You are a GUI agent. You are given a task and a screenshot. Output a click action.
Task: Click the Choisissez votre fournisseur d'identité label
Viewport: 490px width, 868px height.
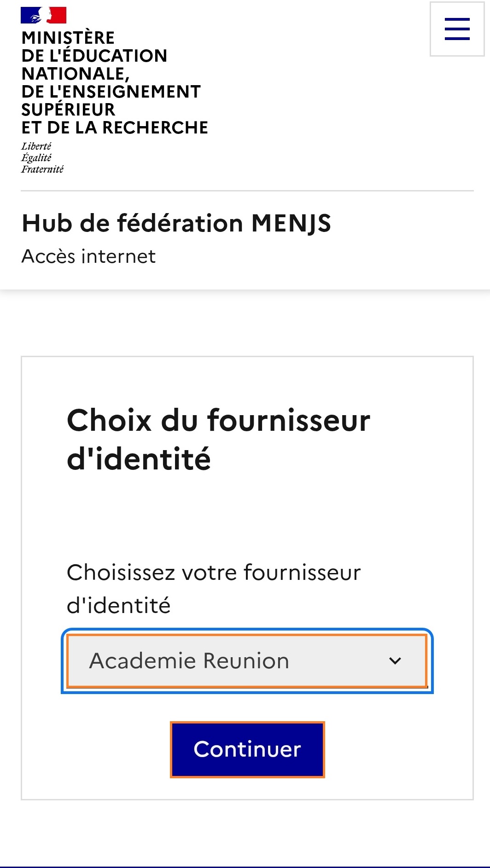coord(214,589)
